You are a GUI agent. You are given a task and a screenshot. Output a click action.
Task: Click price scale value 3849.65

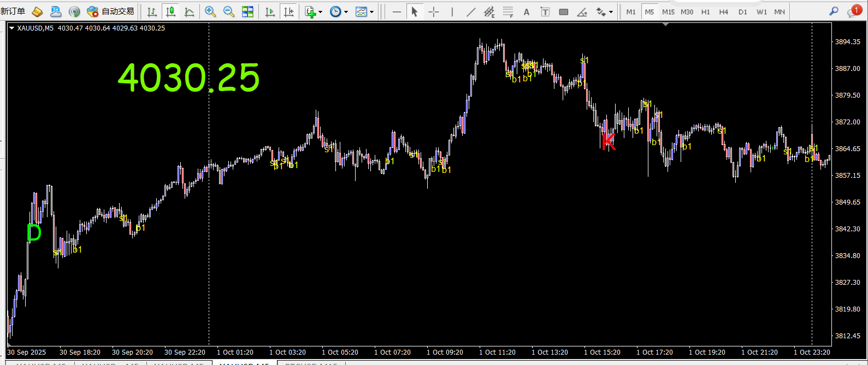(x=848, y=202)
